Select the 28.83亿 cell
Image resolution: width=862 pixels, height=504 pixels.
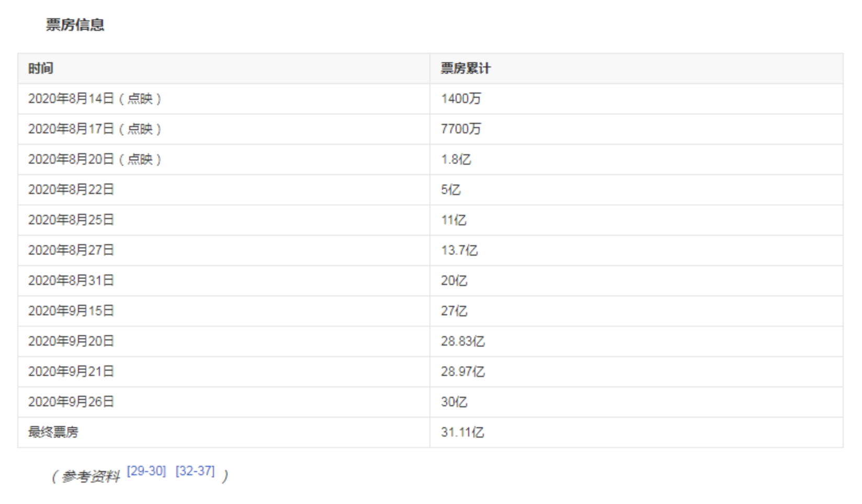coord(637,341)
